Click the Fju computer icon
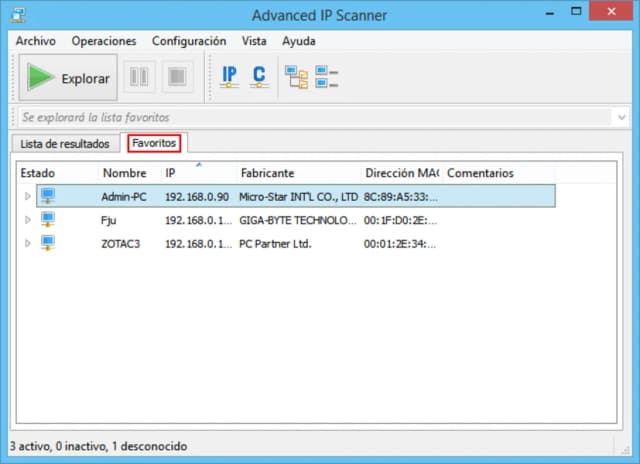The width and height of the screenshot is (640, 464). [48, 220]
